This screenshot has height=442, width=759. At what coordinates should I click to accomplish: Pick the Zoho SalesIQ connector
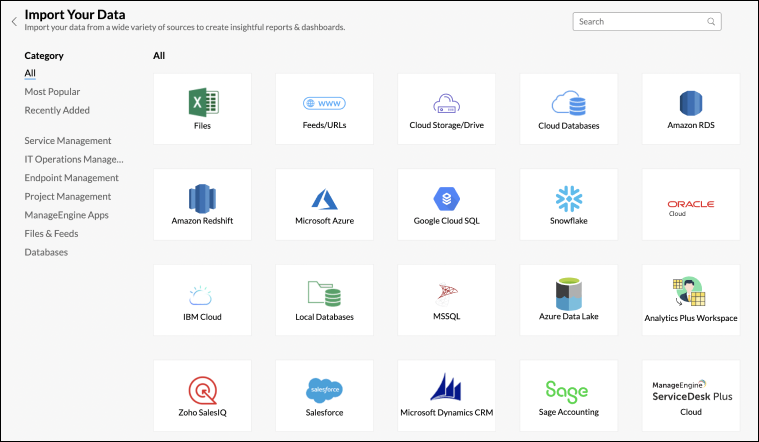pos(202,395)
